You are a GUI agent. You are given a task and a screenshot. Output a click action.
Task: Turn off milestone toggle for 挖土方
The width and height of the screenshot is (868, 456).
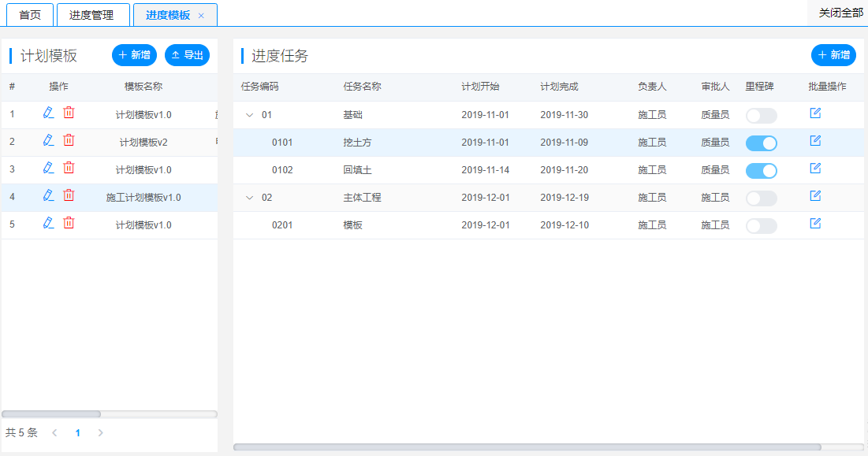761,143
